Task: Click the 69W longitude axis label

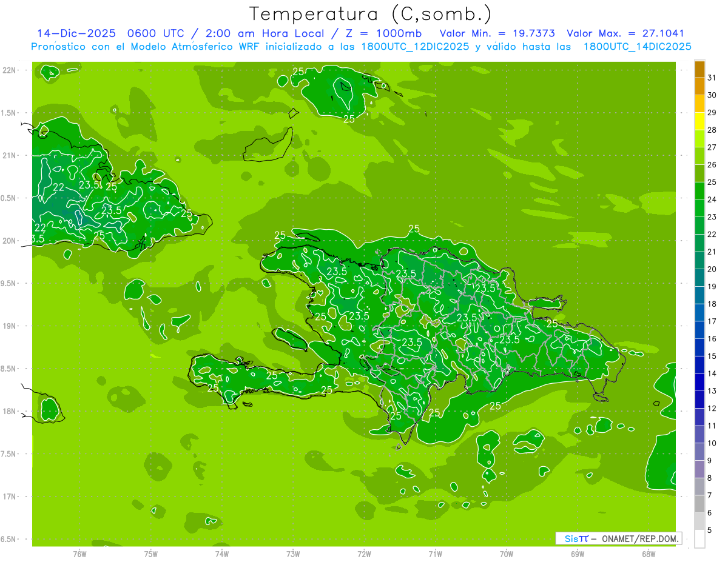Action: click(x=578, y=554)
